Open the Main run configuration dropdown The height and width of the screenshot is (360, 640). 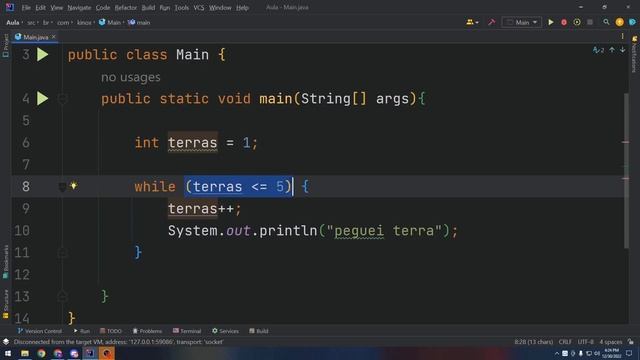tap(522, 22)
